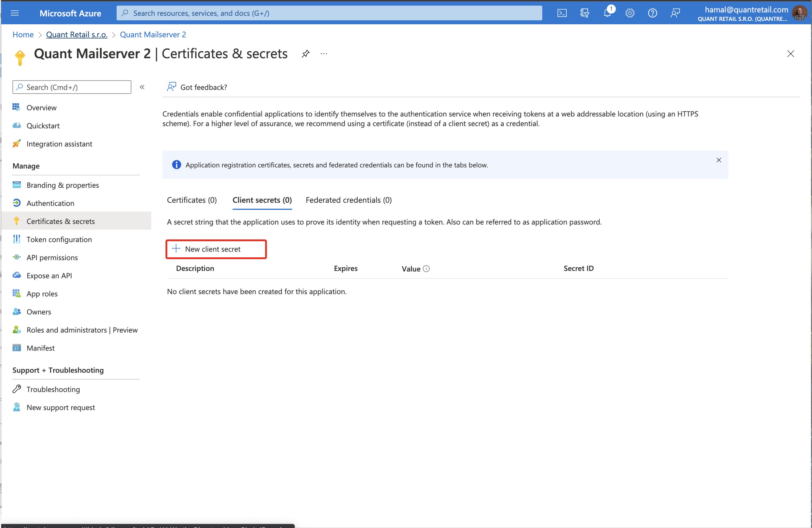Close the Certificates & secrets blade

790,53
